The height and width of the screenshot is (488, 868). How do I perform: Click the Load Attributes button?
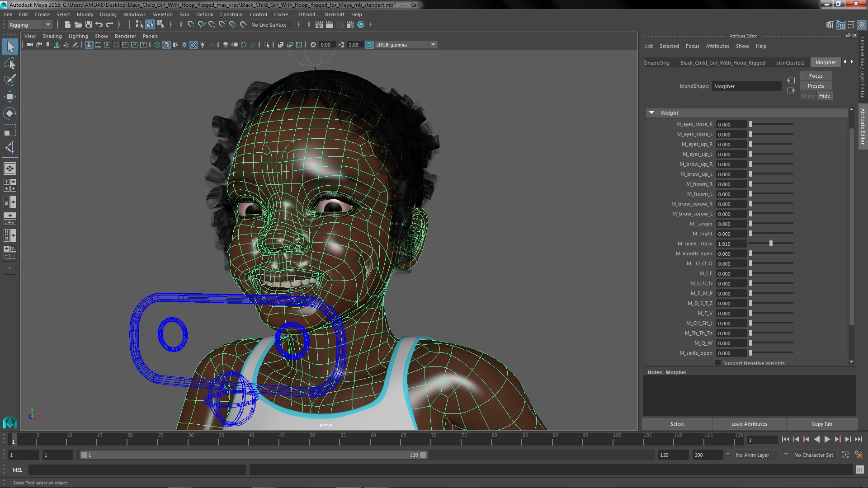(x=749, y=424)
